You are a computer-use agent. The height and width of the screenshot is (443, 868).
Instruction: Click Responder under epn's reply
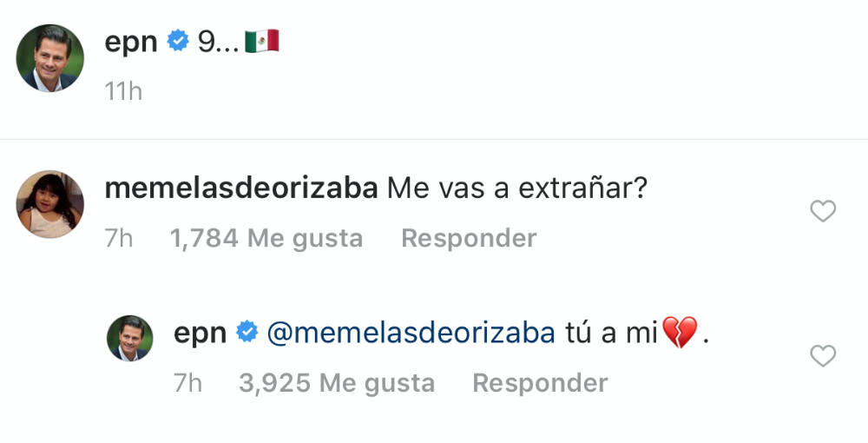pyautogui.click(x=540, y=382)
